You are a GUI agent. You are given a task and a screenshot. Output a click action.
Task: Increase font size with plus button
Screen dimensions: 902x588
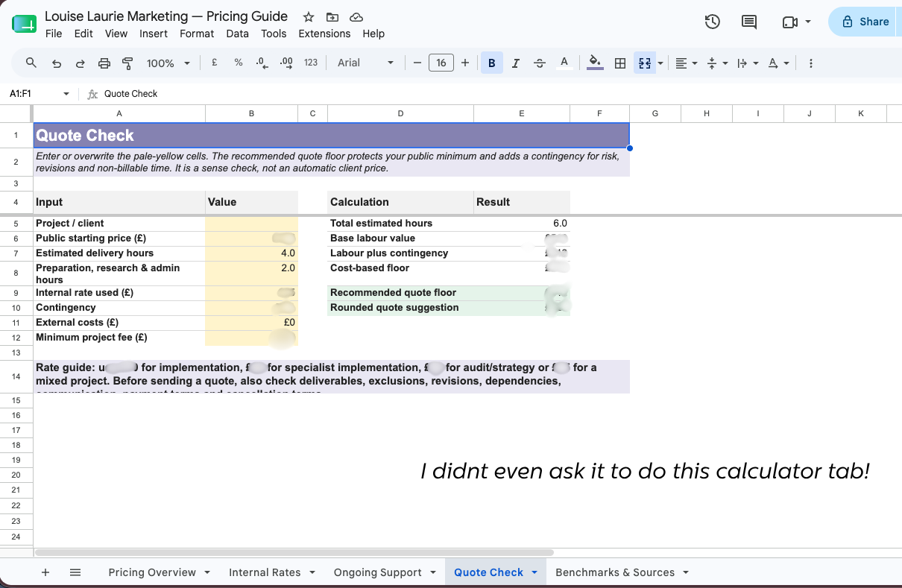click(x=465, y=63)
